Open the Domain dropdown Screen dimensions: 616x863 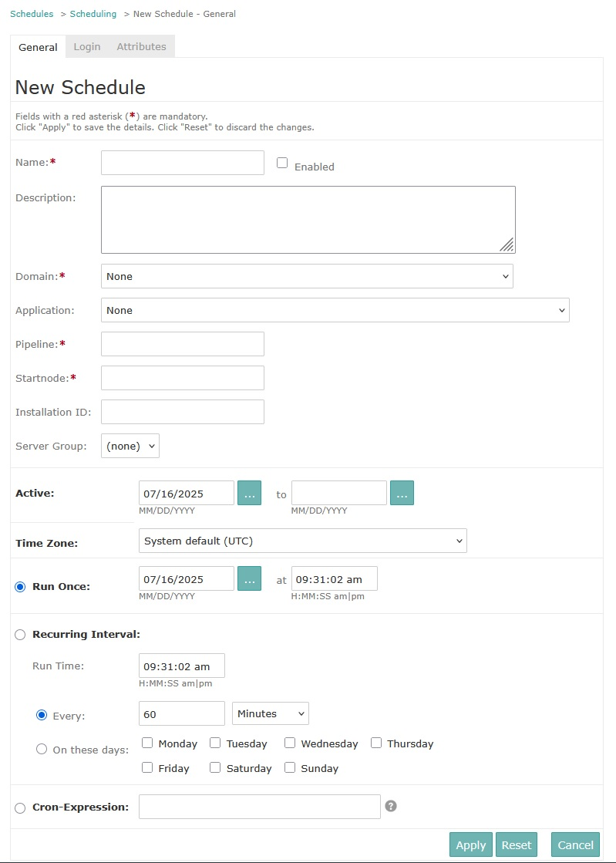coord(307,276)
